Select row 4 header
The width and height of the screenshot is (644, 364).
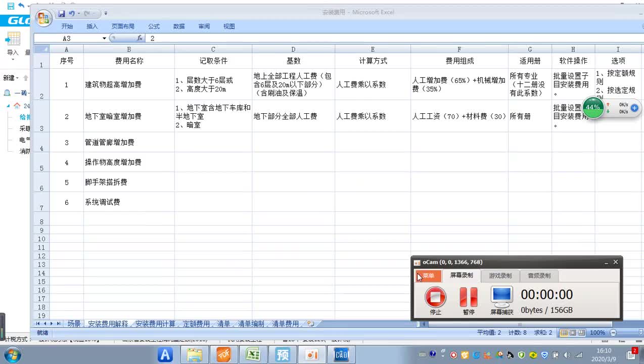click(41, 142)
